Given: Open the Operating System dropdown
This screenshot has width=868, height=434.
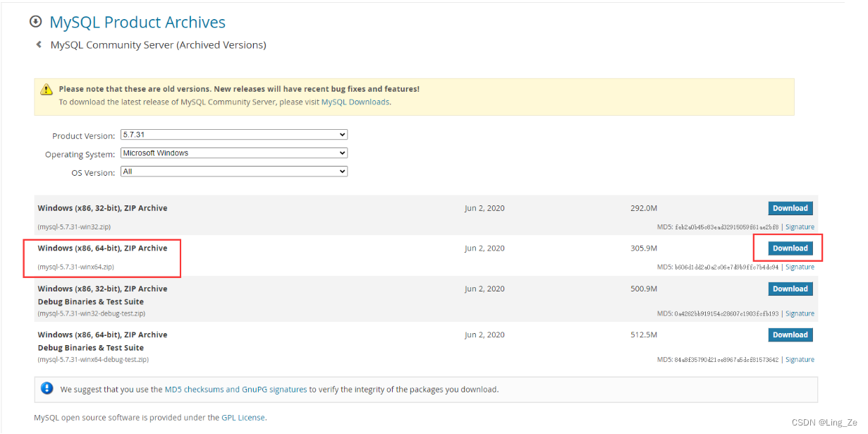Looking at the screenshot, I should click(234, 153).
